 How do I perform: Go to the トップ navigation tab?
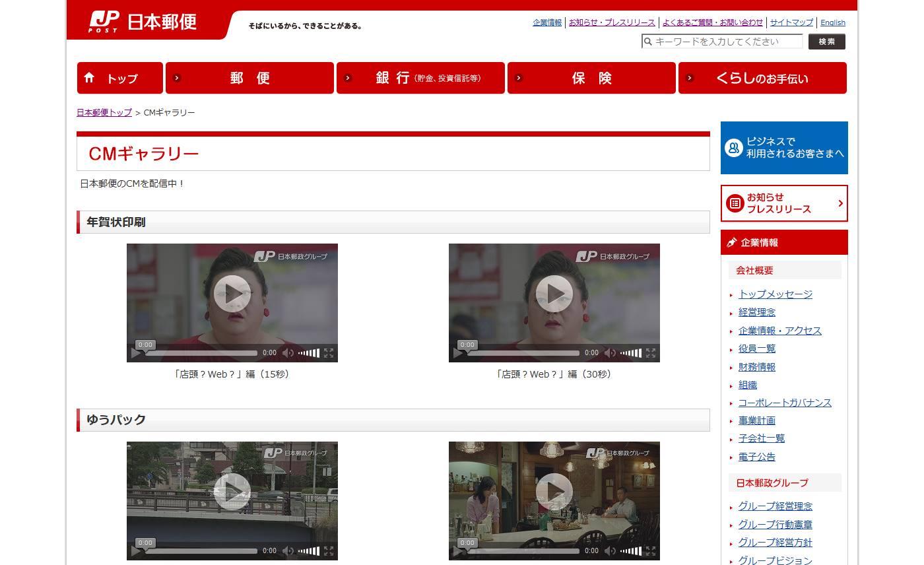120,78
